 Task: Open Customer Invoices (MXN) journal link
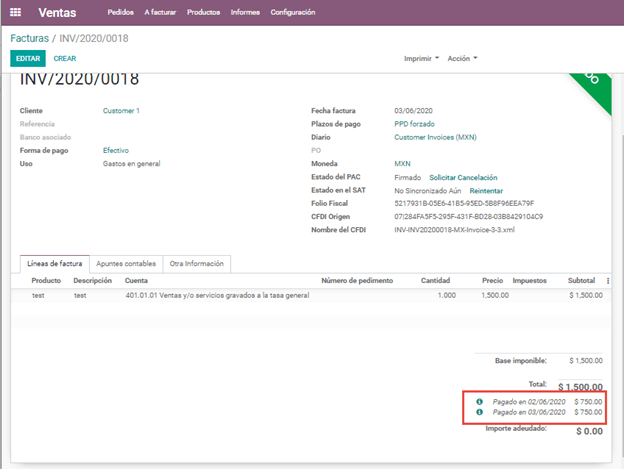tap(436, 137)
